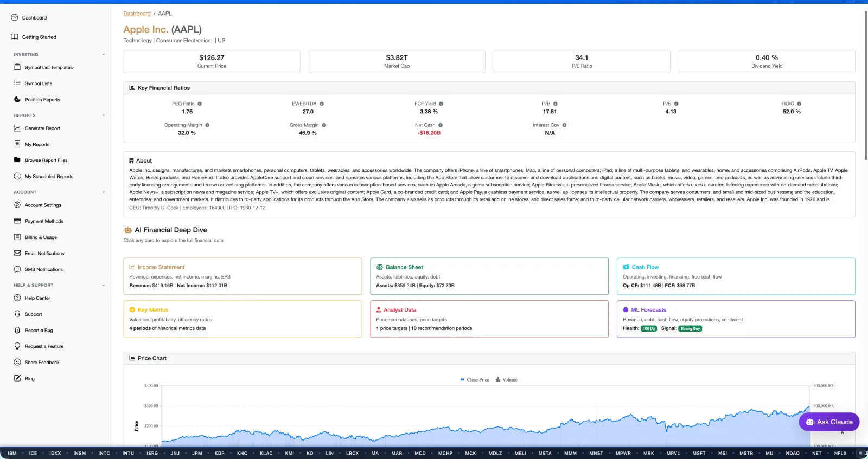Click the Gross Margin info icon
The width and height of the screenshot is (868, 459).
(x=324, y=125)
